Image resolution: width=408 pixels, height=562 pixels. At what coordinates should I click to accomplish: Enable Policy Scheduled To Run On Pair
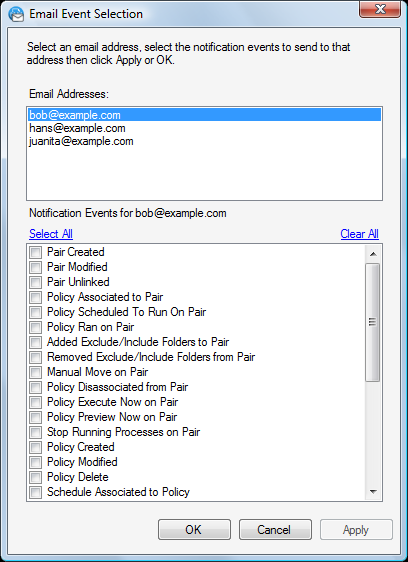click(x=35, y=312)
